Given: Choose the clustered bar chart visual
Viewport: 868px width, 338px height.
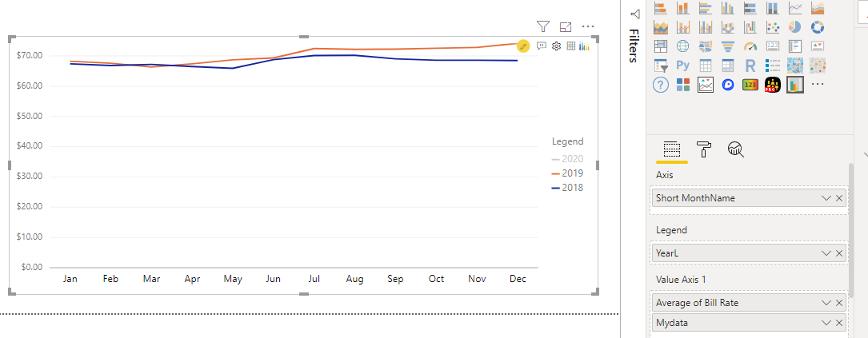Looking at the screenshot, I should tap(706, 8).
